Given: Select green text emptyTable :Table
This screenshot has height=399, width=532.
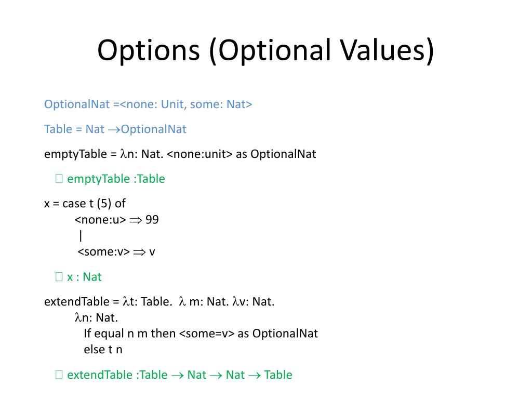Looking at the screenshot, I should click(116, 179).
